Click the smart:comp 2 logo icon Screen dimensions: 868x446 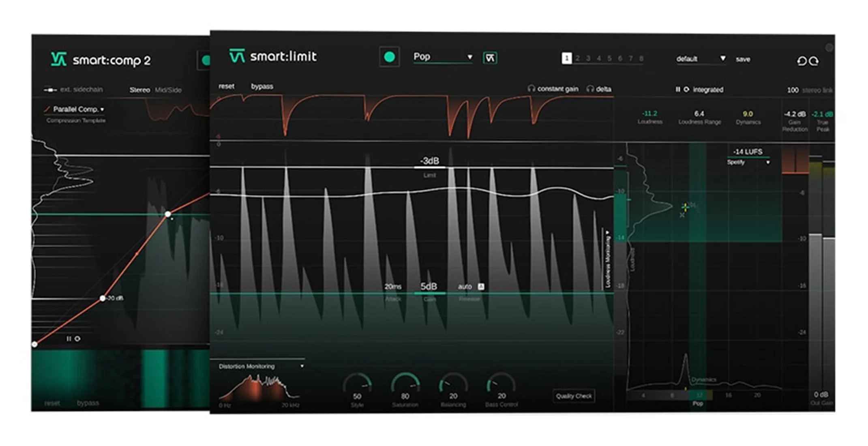pos(58,59)
